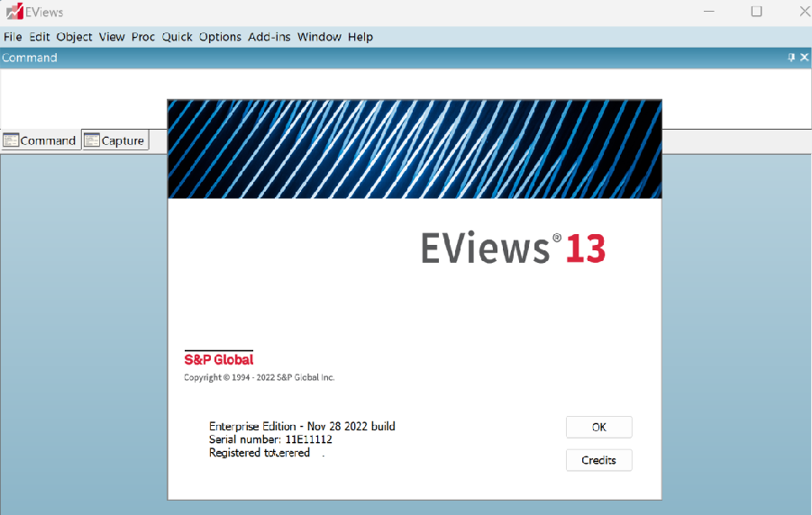Open the File menu

pyautogui.click(x=13, y=37)
